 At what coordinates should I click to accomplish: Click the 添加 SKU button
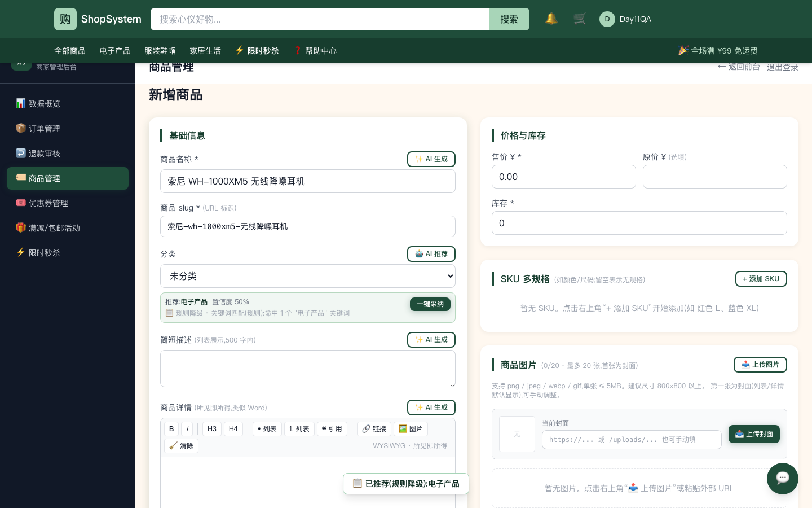tap(761, 279)
